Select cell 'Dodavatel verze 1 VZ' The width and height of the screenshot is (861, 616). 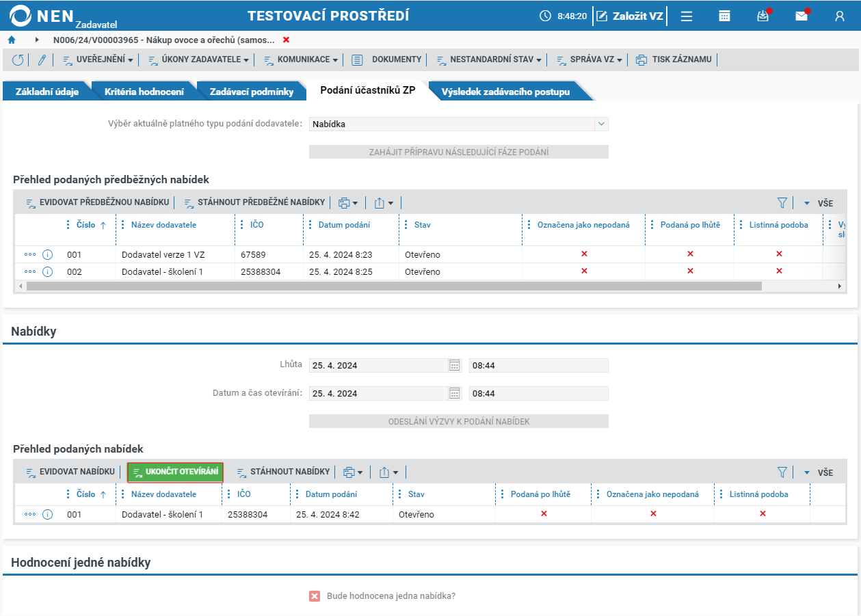(163, 254)
